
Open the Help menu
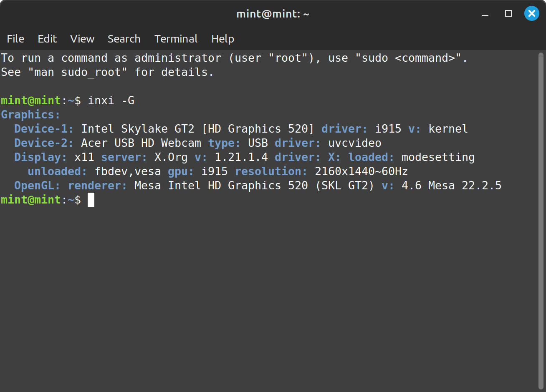222,39
